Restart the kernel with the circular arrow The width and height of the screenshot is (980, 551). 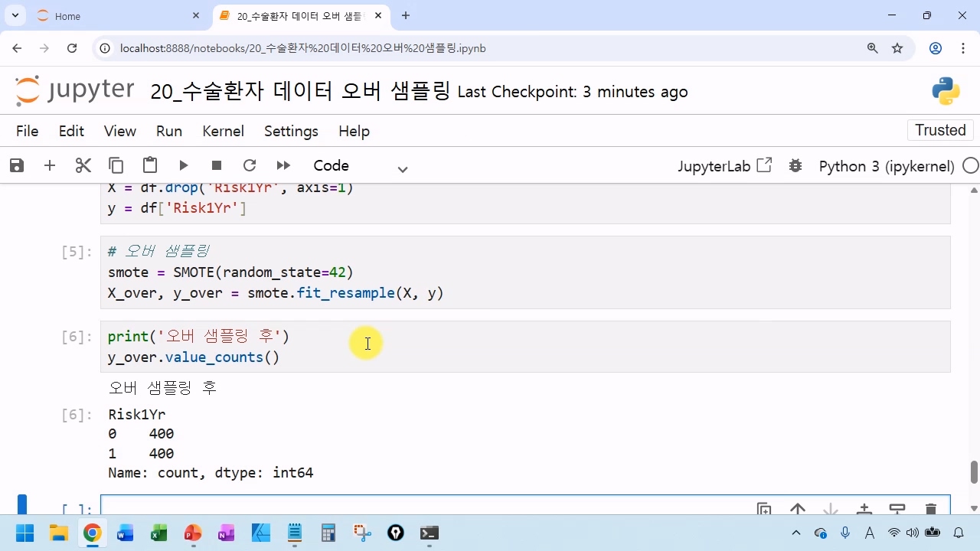[x=250, y=165]
